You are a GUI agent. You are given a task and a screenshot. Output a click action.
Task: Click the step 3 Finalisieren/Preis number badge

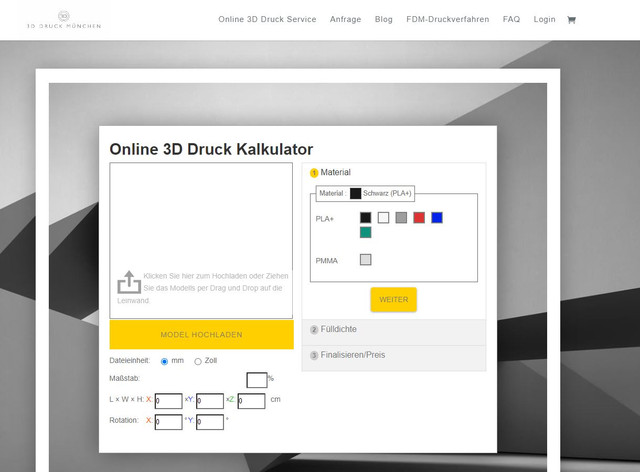pyautogui.click(x=314, y=355)
